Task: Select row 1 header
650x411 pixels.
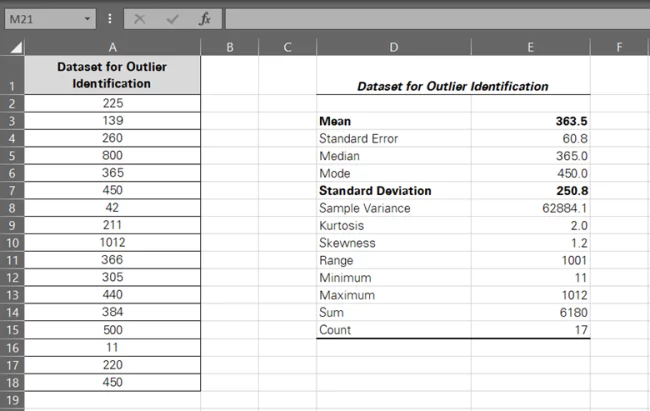Action: [12, 75]
